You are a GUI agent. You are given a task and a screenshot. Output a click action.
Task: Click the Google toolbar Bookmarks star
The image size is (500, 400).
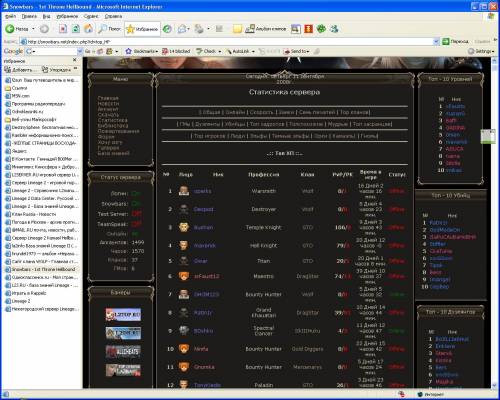(128, 51)
